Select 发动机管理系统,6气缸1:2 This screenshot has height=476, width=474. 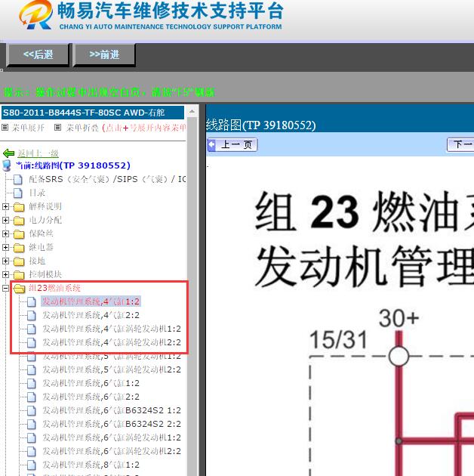click(x=91, y=383)
